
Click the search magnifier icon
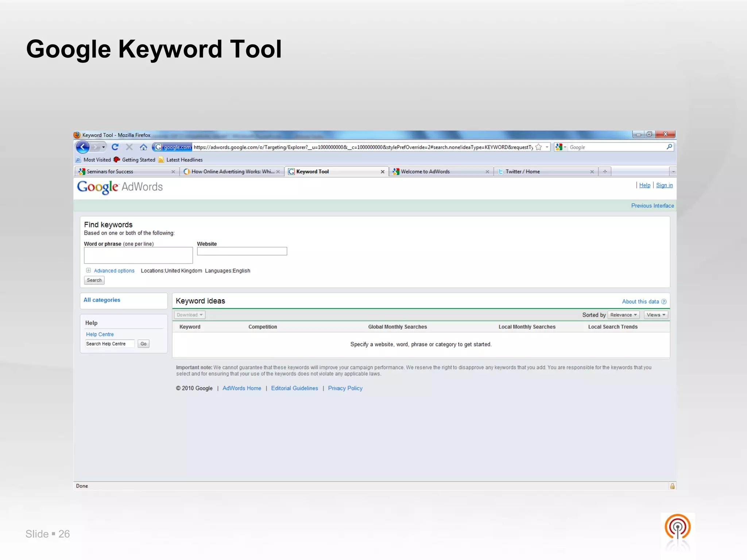[669, 147]
